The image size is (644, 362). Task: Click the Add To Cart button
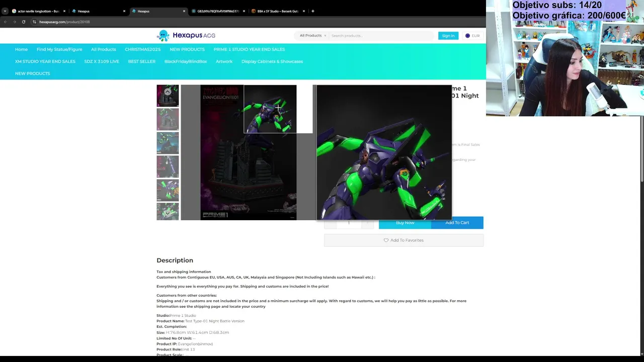coord(457,223)
